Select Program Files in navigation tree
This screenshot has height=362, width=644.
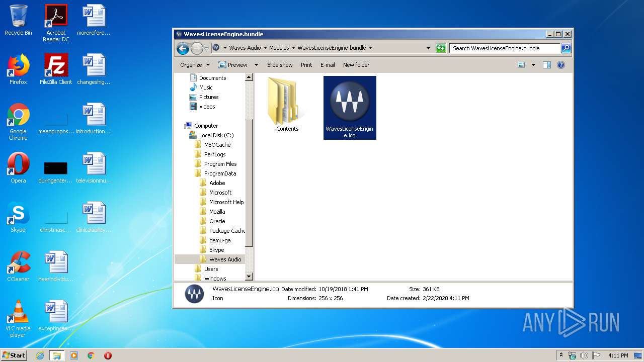[220, 164]
